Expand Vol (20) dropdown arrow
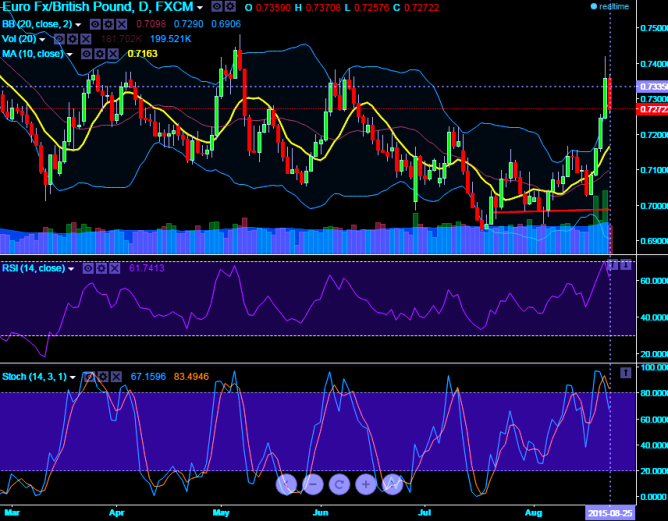This screenshot has width=668, height=521. (x=42, y=40)
